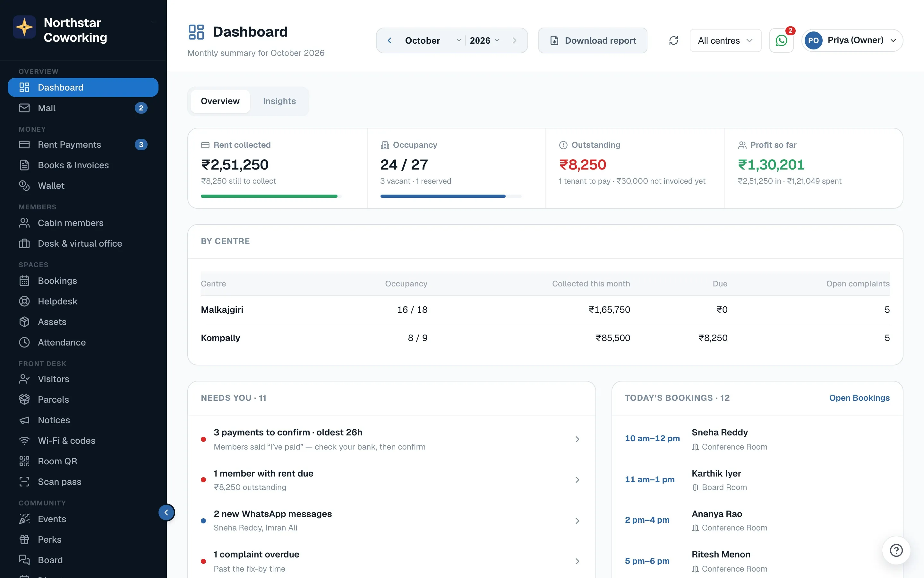Image resolution: width=924 pixels, height=578 pixels.
Task: Click the Rent collected green progress bar
Action: click(269, 196)
